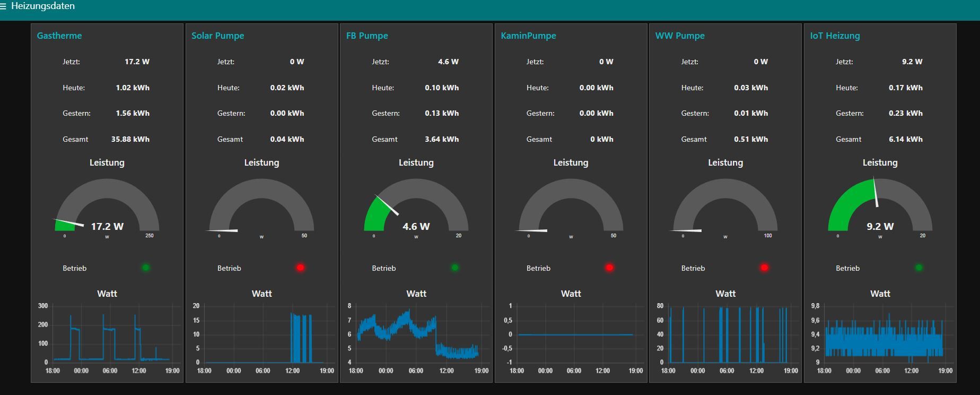This screenshot has width=980, height=395.
Task: Click the FB Pumpe green Betrieb LED
Action: click(455, 268)
